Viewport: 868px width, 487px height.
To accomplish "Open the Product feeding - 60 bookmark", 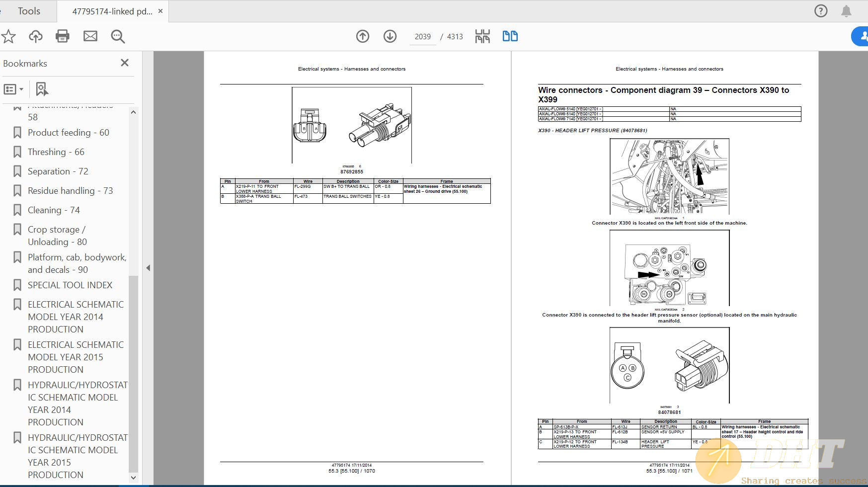I will click(69, 133).
